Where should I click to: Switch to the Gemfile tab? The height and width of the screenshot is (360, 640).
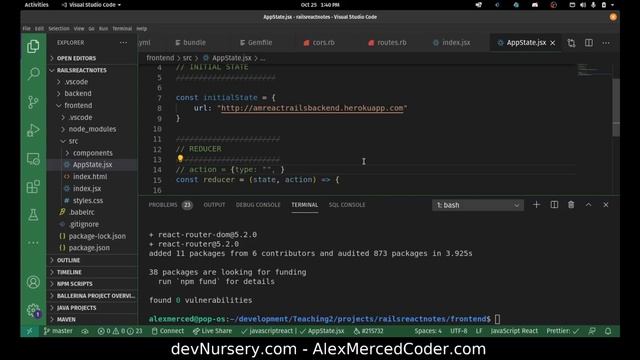[x=256, y=42]
